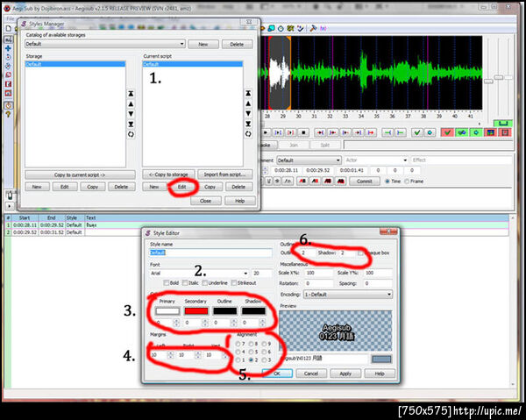Screen dimensions: 526x420
Task: Open catalog of available storages dropdown
Action: 105,44
